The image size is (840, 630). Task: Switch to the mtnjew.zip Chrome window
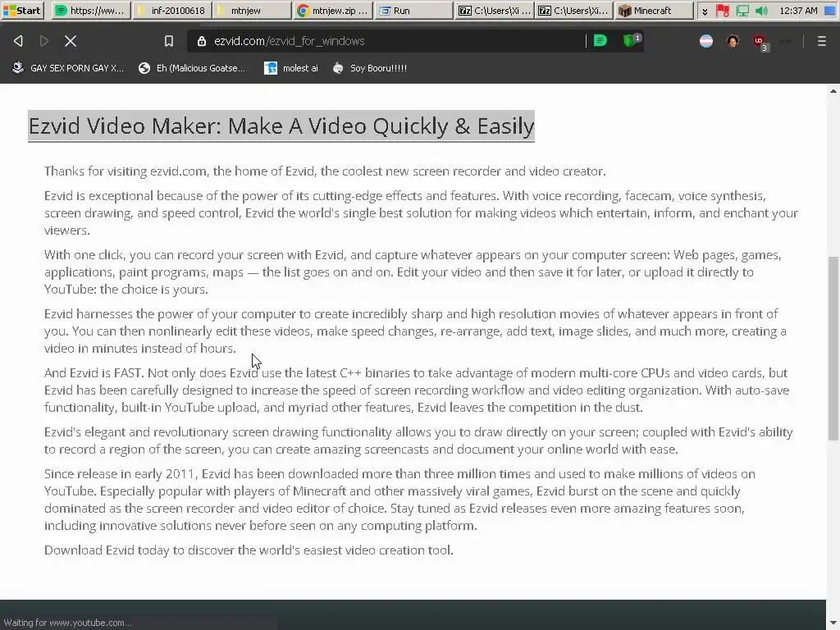(x=333, y=10)
